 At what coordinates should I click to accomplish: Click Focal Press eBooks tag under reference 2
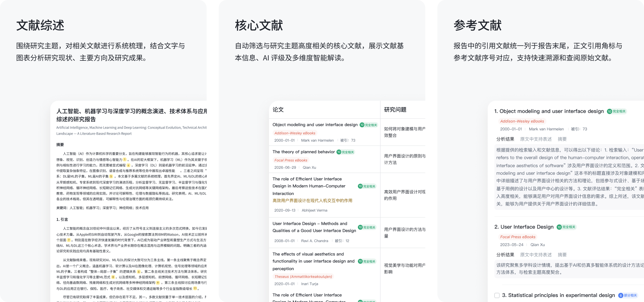tap(518, 237)
